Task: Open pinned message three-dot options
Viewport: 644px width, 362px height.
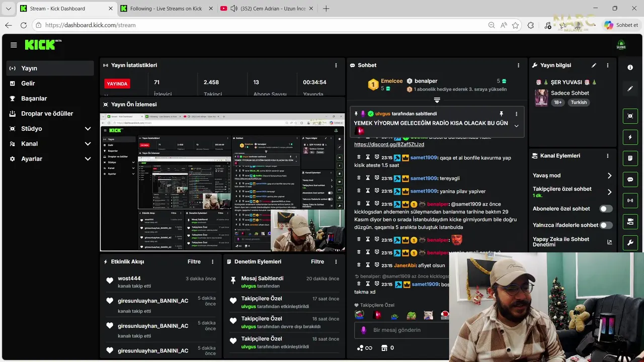Action: click(516, 114)
